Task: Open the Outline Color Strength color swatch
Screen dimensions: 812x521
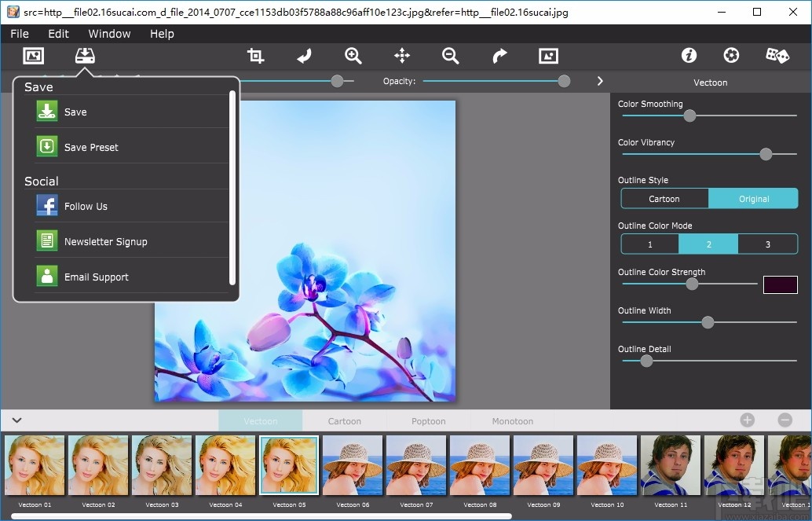Action: 780,284
